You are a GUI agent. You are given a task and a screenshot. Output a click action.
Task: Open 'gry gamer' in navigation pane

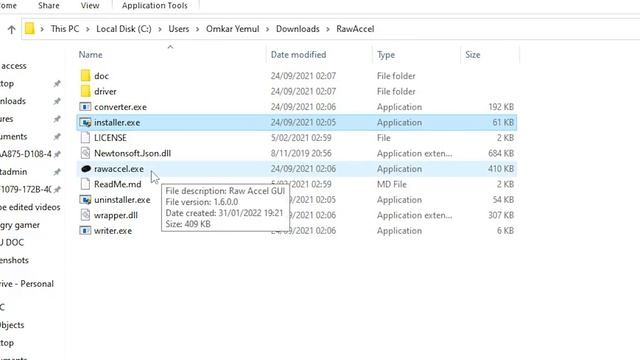20,225
